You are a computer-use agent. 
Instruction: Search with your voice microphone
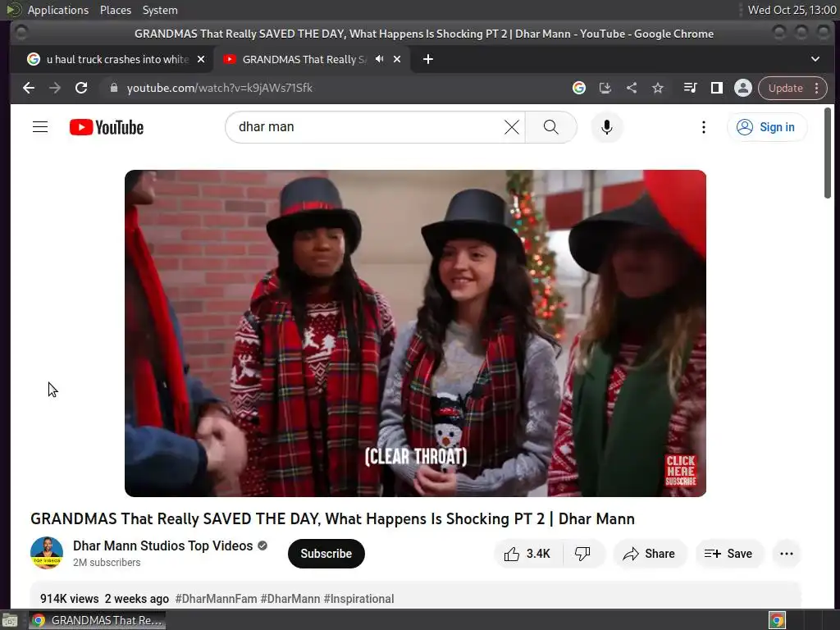pos(606,127)
